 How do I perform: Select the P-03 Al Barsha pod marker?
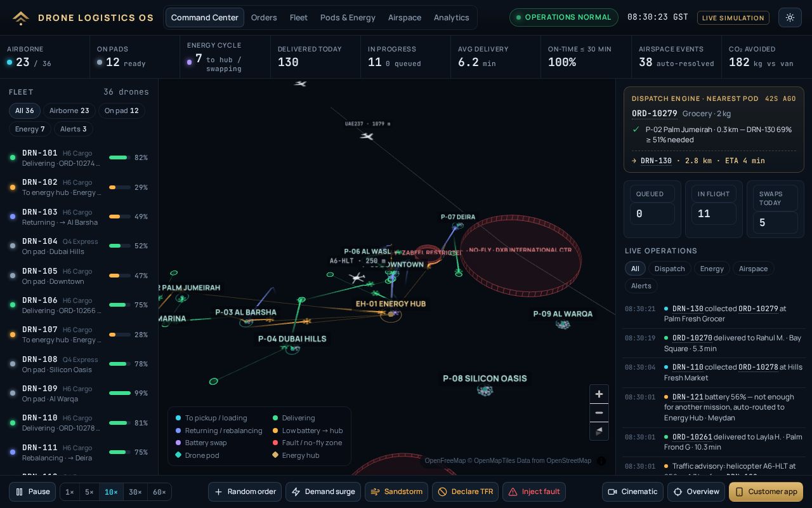pyautogui.click(x=246, y=323)
